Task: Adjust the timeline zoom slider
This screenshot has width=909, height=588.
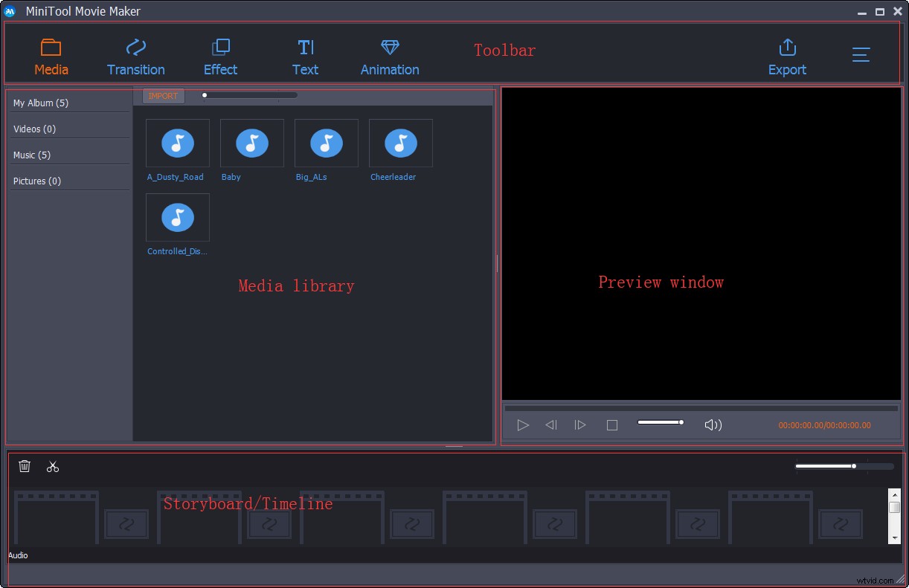Action: (x=853, y=466)
